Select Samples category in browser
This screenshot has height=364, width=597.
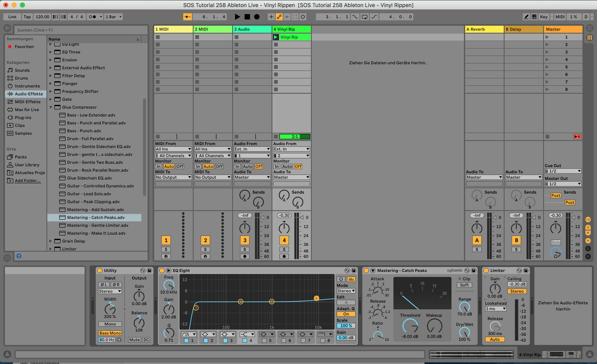click(23, 133)
